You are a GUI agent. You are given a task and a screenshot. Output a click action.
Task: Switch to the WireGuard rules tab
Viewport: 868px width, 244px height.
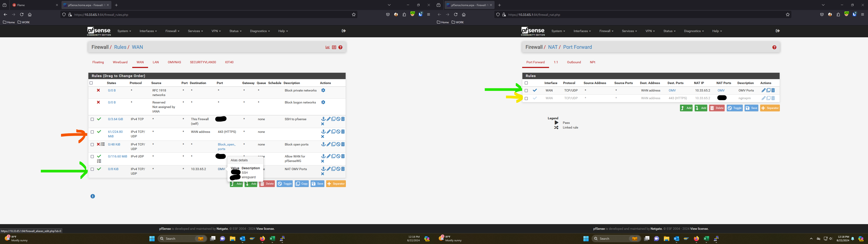[x=120, y=62]
